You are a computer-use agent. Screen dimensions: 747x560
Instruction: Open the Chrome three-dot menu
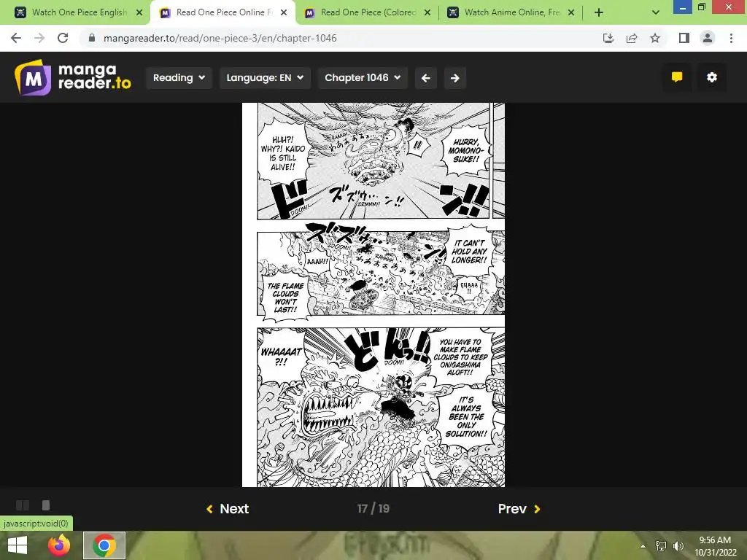point(731,38)
